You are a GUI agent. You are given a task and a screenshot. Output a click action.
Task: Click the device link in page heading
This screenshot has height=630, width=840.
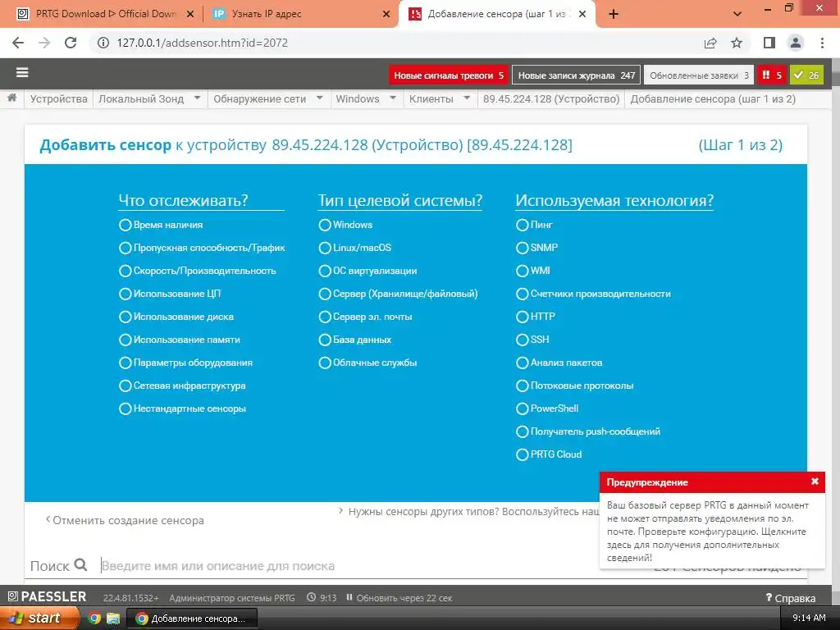(x=422, y=145)
